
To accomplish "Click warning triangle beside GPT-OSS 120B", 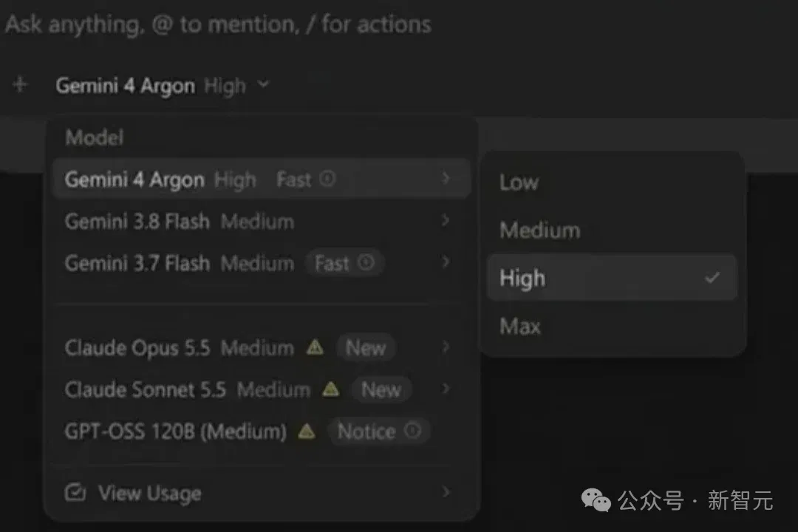I will (307, 432).
